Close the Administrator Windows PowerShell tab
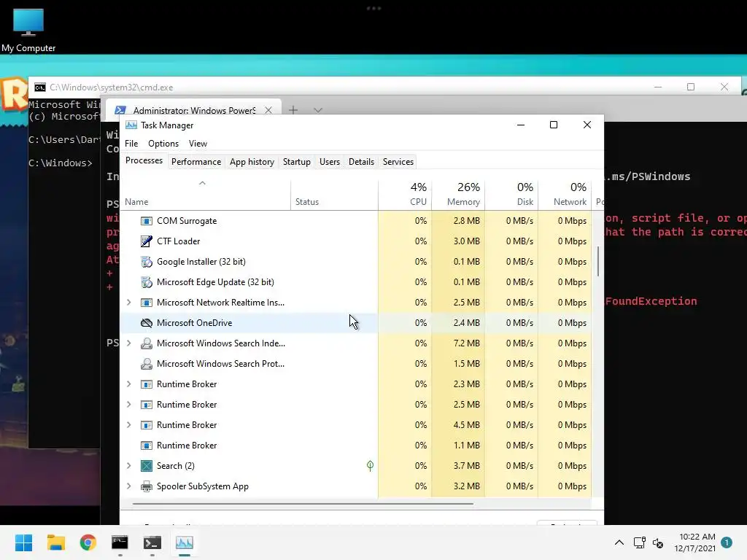The image size is (747, 560). (x=268, y=111)
